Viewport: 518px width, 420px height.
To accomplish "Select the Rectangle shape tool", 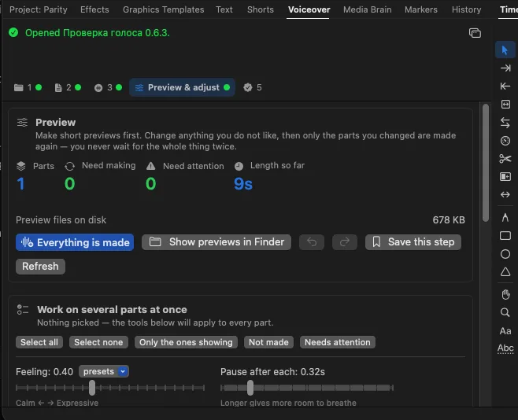I will [x=505, y=236].
